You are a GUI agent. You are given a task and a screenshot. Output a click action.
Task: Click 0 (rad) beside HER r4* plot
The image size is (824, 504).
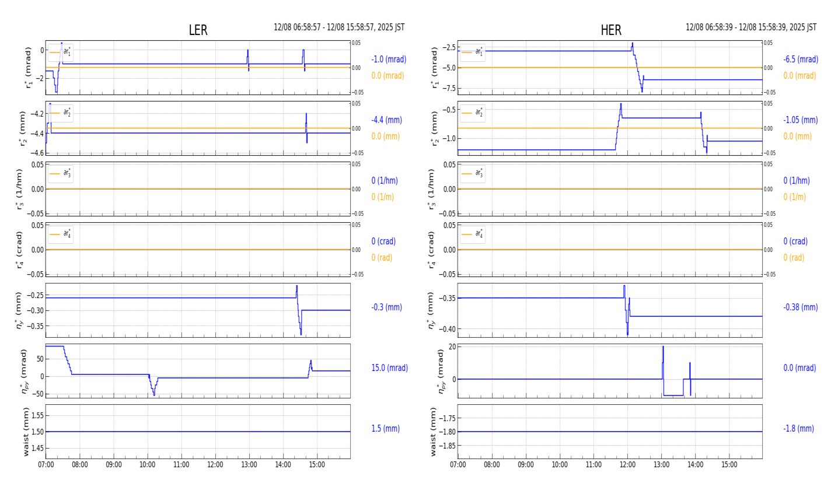point(794,258)
